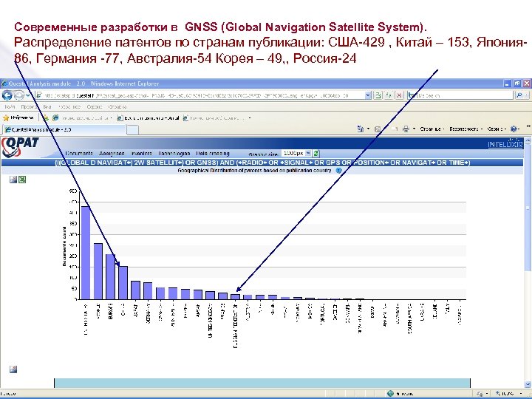Switch to the Assignees tab

[x=112, y=154]
